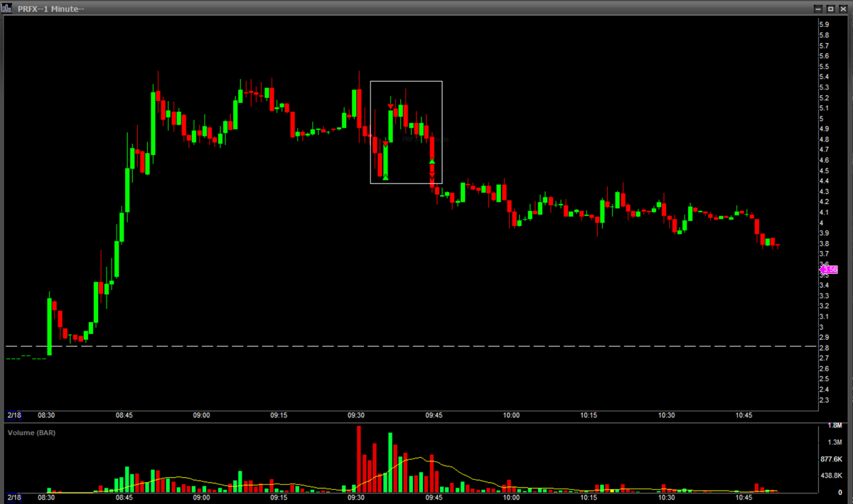Click the 877.6K volume axis label

(832, 459)
